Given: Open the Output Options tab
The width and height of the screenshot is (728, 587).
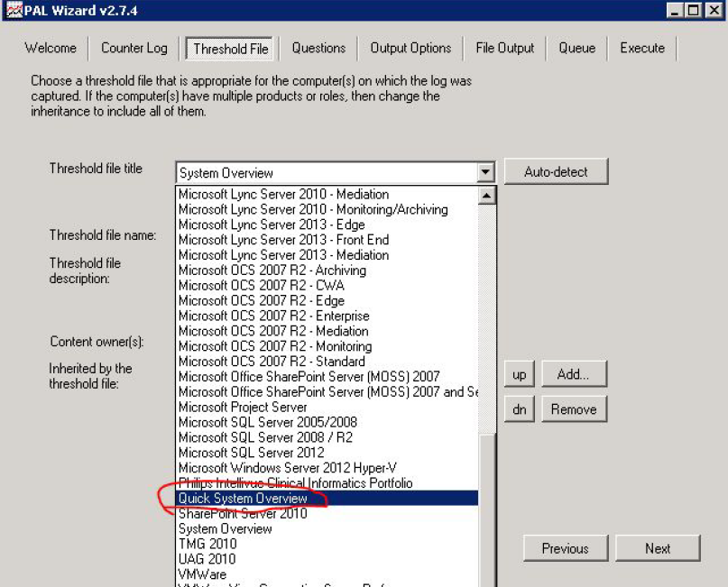Looking at the screenshot, I should 410,49.
